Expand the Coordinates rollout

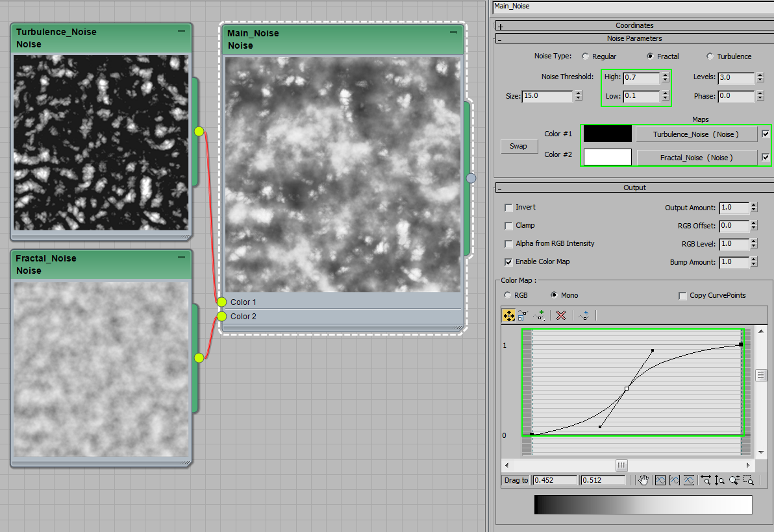point(500,26)
